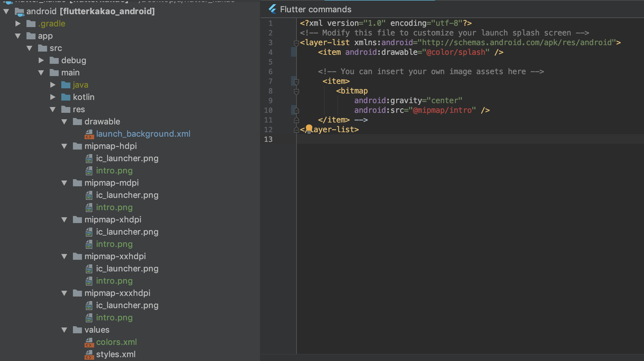Click the kotlin source folder icon

(x=66, y=97)
